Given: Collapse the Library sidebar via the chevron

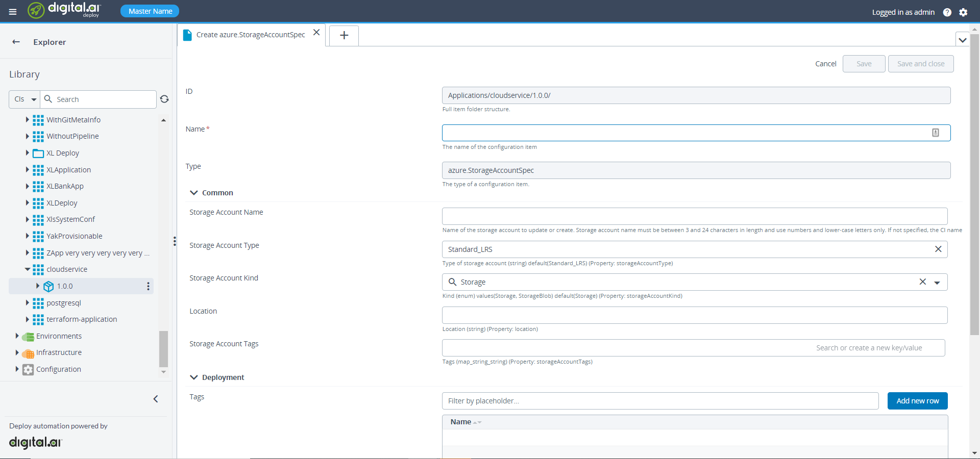Looking at the screenshot, I should coord(156,399).
